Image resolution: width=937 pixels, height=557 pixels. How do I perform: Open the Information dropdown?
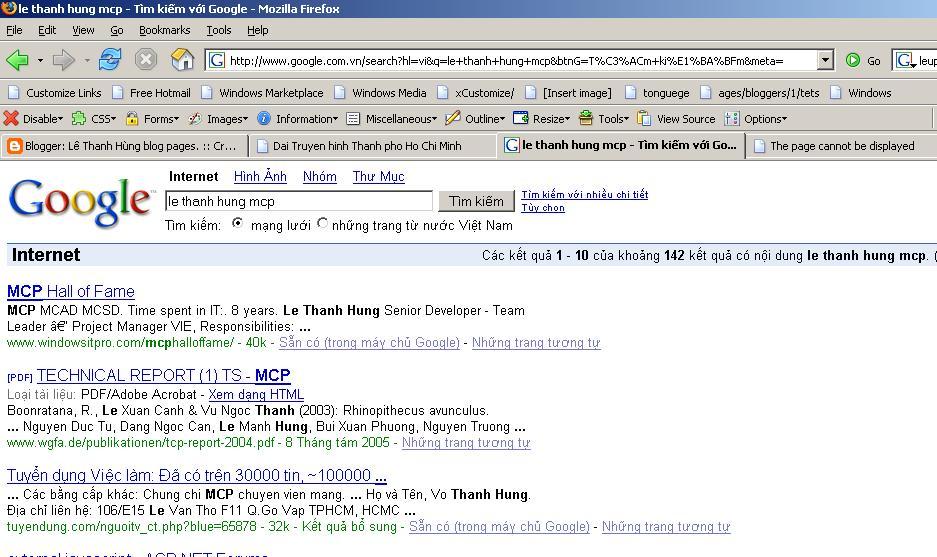point(298,119)
